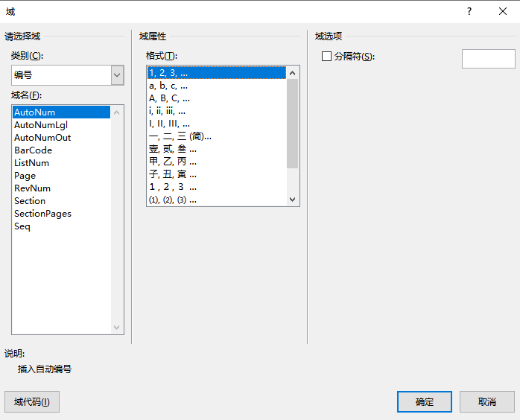The height and width of the screenshot is (420, 520).
Task: Cancel with the 取消 button
Action: 486,402
